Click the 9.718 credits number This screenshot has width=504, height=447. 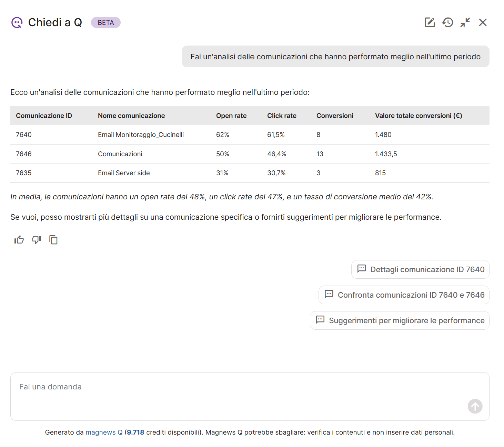tap(135, 432)
